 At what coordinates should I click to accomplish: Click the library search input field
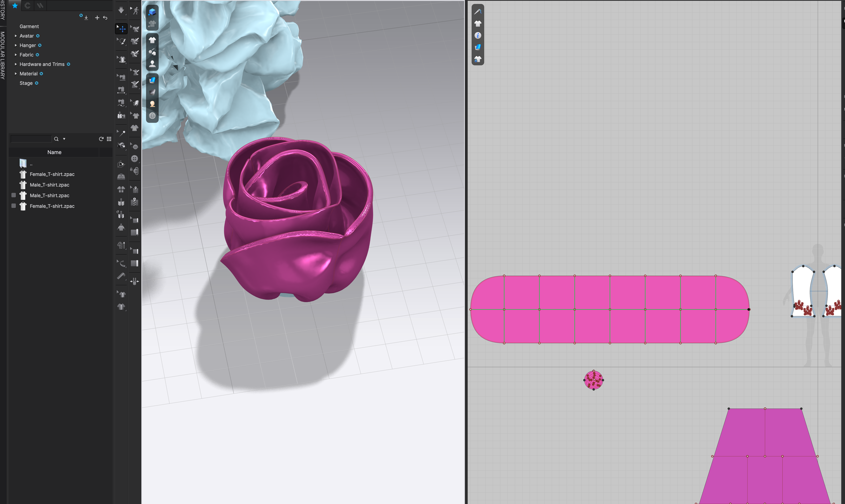(31, 139)
